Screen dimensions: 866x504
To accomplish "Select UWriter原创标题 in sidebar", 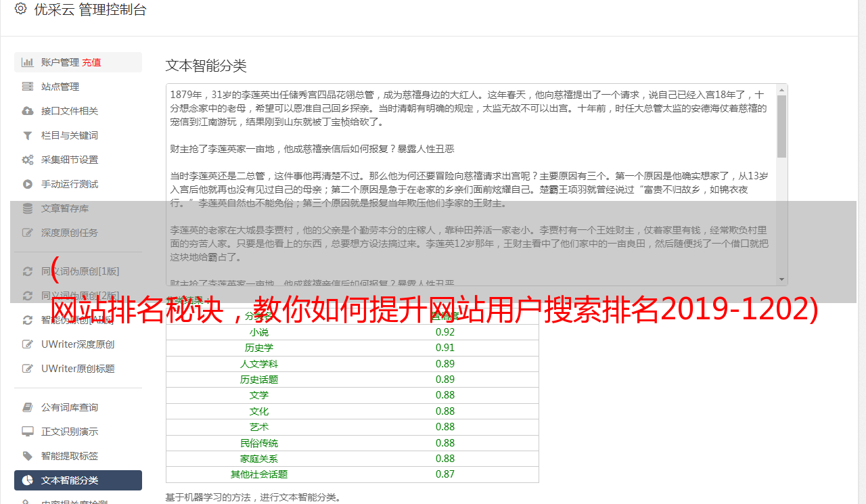I will click(x=78, y=369).
